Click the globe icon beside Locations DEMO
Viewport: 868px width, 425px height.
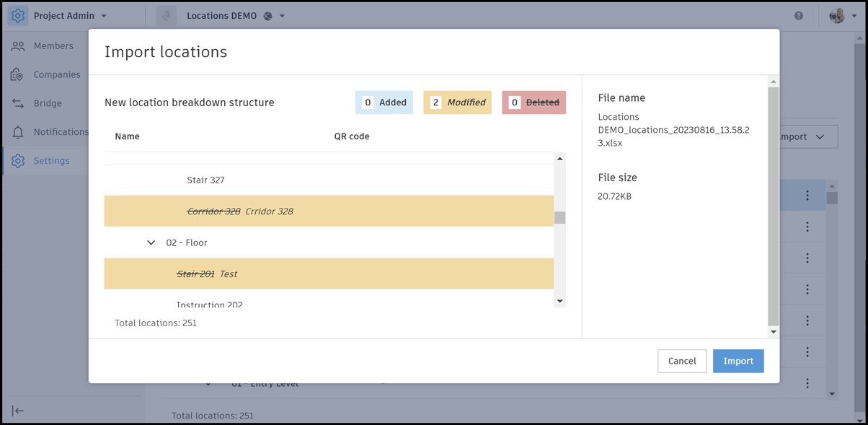268,16
